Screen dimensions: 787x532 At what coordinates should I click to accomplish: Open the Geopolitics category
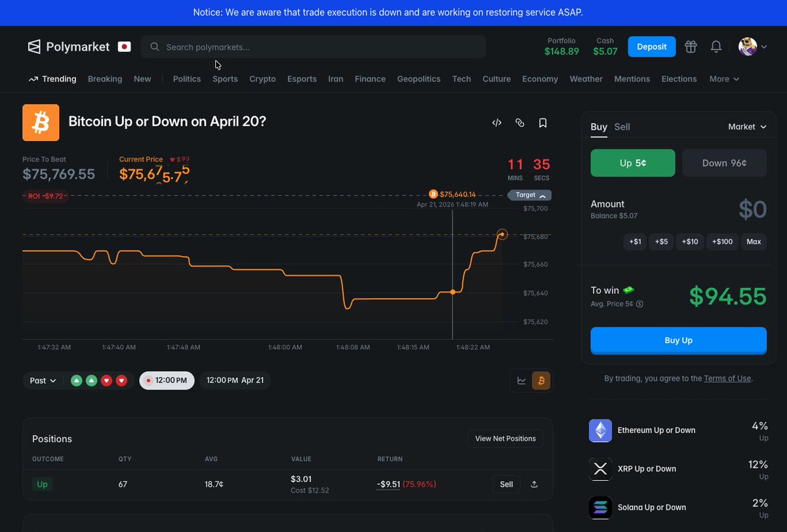tap(418, 79)
